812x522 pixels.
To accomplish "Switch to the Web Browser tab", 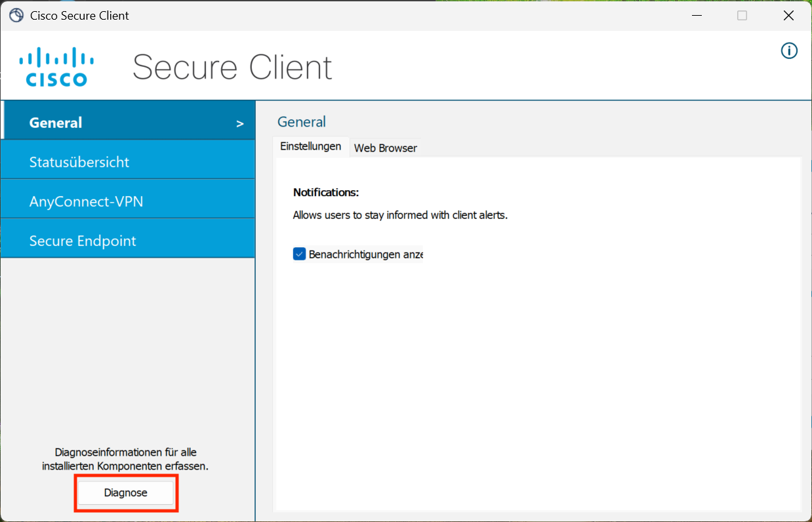I will tap(385, 148).
